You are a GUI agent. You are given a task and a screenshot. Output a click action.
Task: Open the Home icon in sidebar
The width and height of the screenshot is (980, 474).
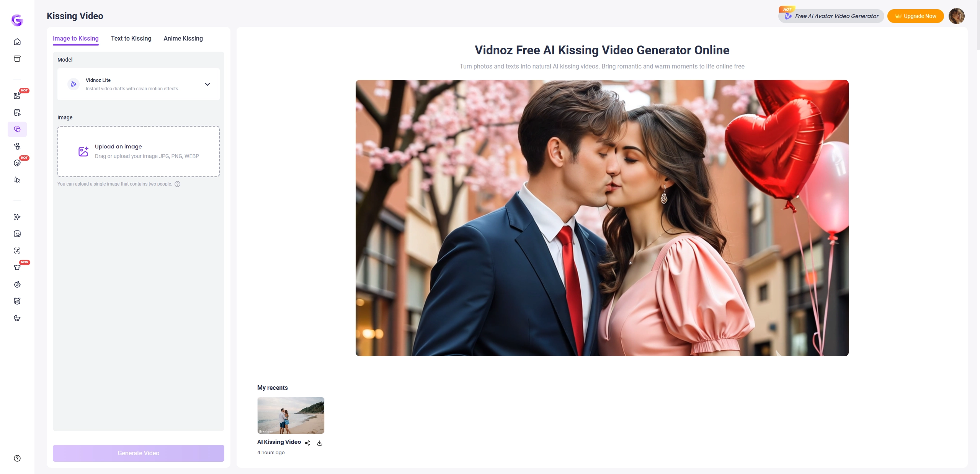click(x=17, y=41)
